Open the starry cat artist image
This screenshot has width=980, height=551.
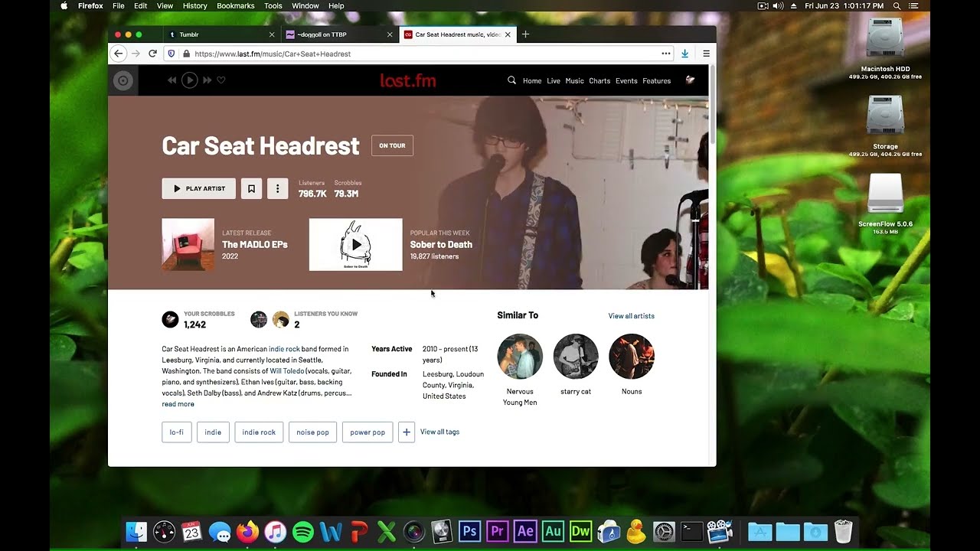coord(576,357)
